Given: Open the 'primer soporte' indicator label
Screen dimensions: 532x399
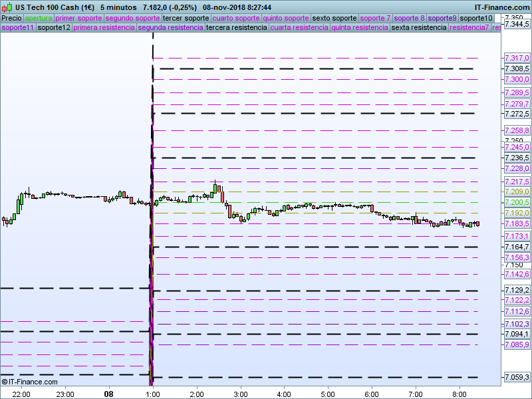Looking at the screenshot, I should pos(78,18).
